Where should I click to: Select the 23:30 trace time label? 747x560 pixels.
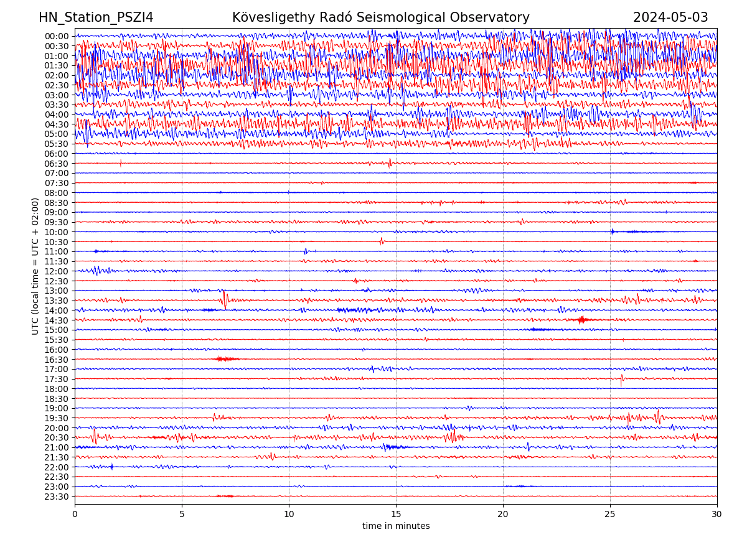(56, 497)
